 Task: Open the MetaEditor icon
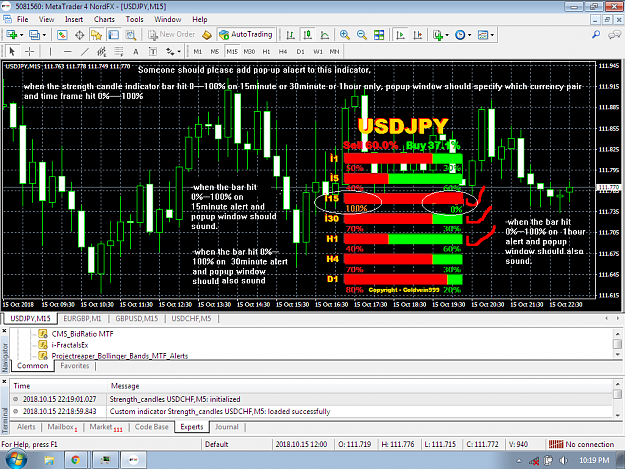click(x=206, y=35)
